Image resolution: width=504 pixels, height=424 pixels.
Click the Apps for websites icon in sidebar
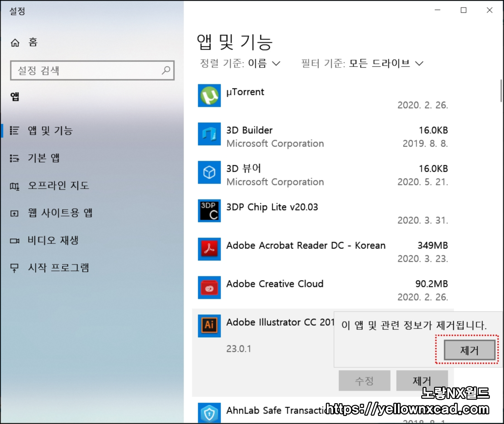pos(14,213)
